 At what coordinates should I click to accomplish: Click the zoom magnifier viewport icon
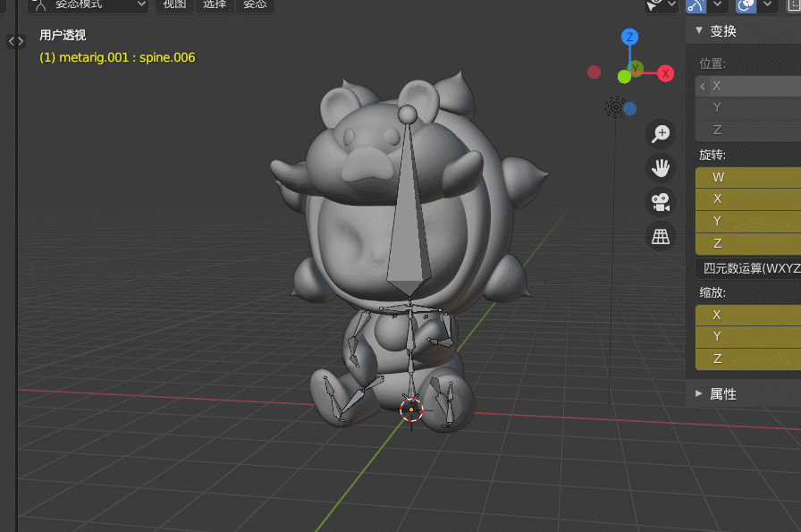click(661, 134)
